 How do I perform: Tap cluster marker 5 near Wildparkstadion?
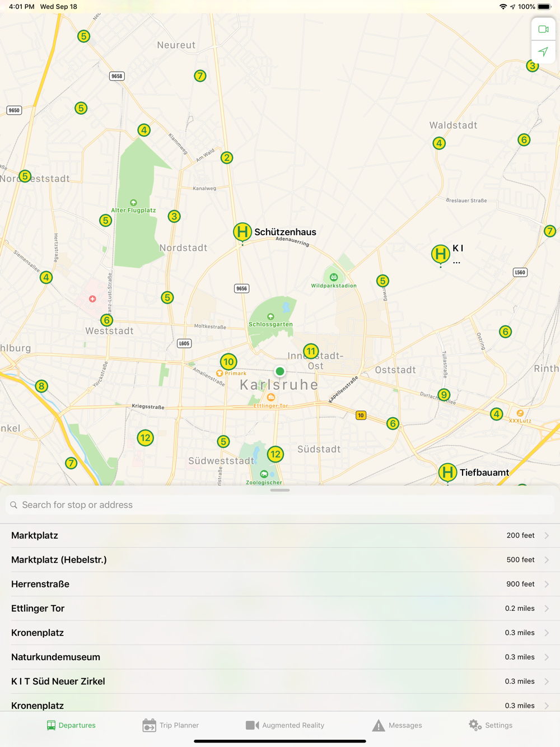[x=382, y=281]
